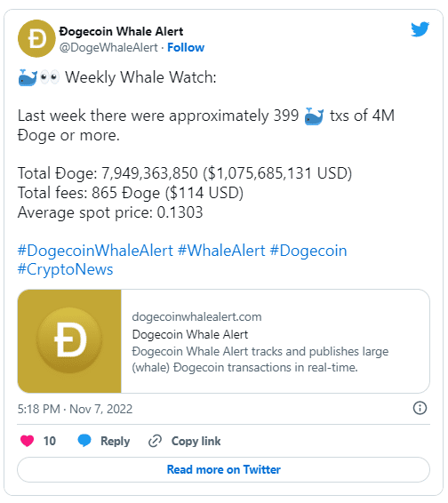Open the tweet info circle icon
The image size is (448, 503).
pyautogui.click(x=420, y=408)
